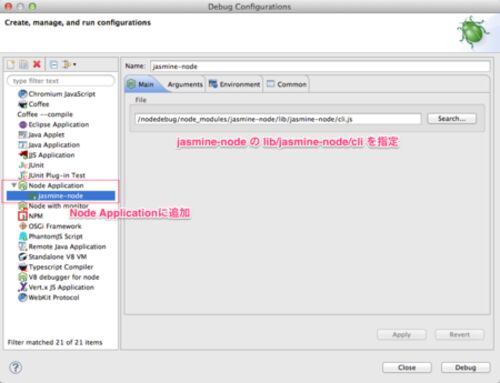Viewport: 500px width, 383px height.
Task: Select the jasmine-node configuration
Action: (x=61, y=196)
